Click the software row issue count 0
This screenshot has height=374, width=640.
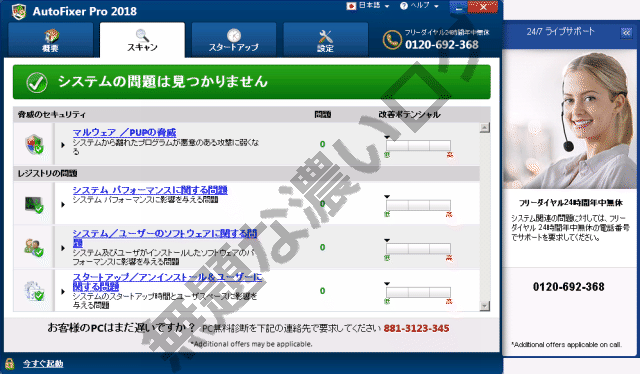click(322, 247)
